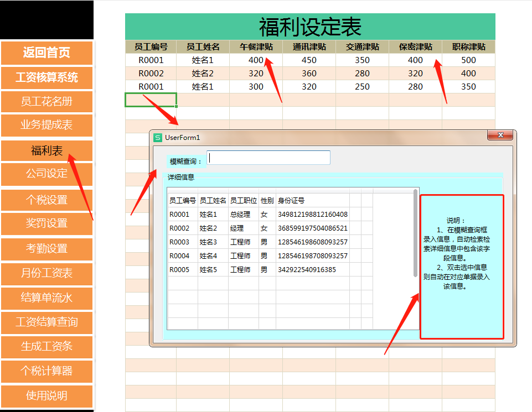Open 个税设置 from sidebar
Viewport: 532px width, 412px height.
pos(47,200)
